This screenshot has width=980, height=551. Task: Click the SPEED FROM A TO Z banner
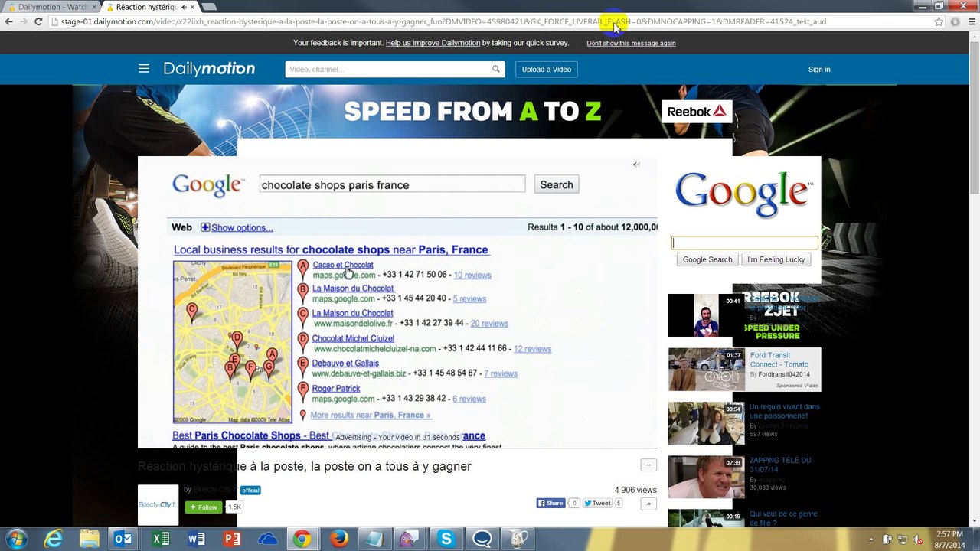pos(472,112)
